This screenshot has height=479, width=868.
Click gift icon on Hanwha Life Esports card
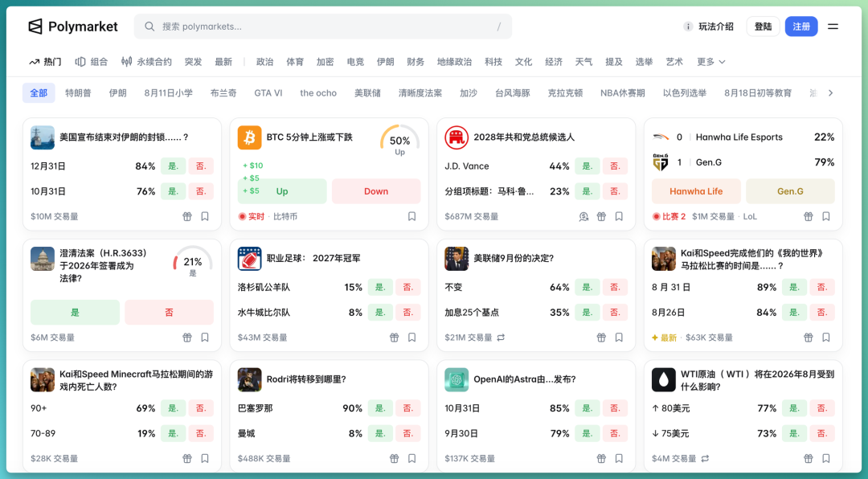click(809, 216)
